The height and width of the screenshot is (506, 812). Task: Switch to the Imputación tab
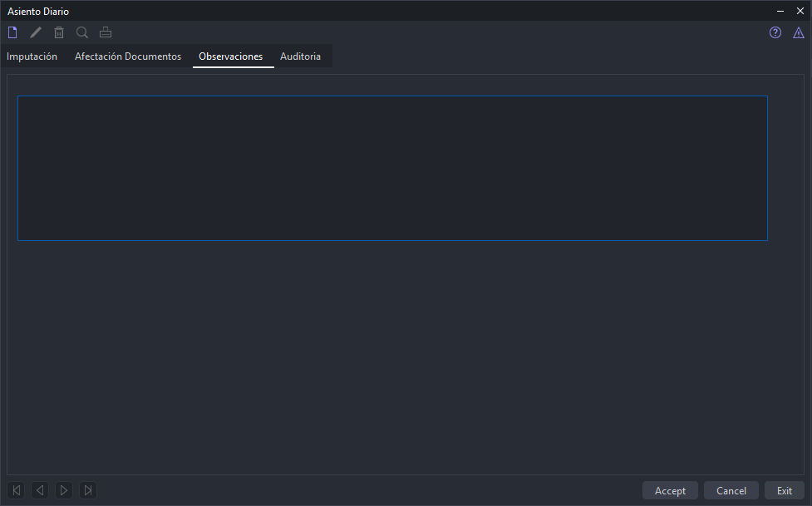pos(32,56)
